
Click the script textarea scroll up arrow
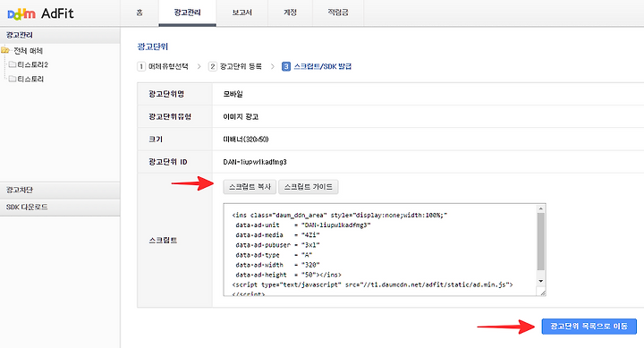point(541,208)
